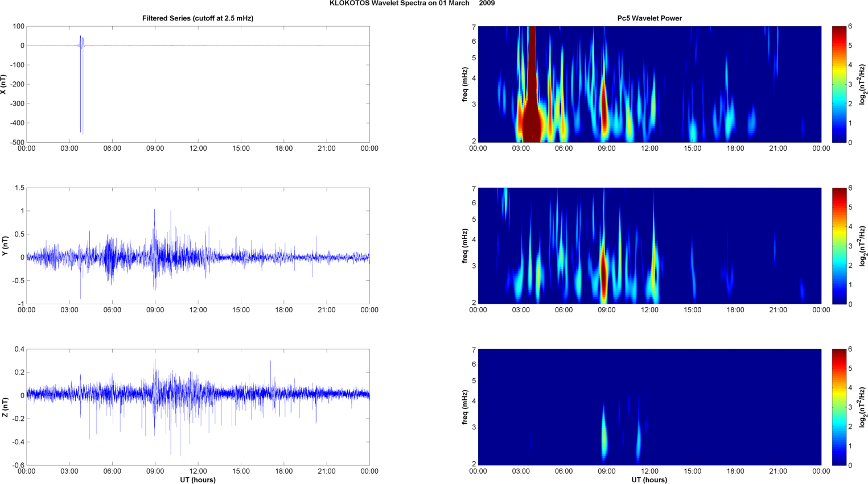The width and height of the screenshot is (868, 484).
Task: Pick the middle spectrogram's color bar
Action: coord(839,246)
